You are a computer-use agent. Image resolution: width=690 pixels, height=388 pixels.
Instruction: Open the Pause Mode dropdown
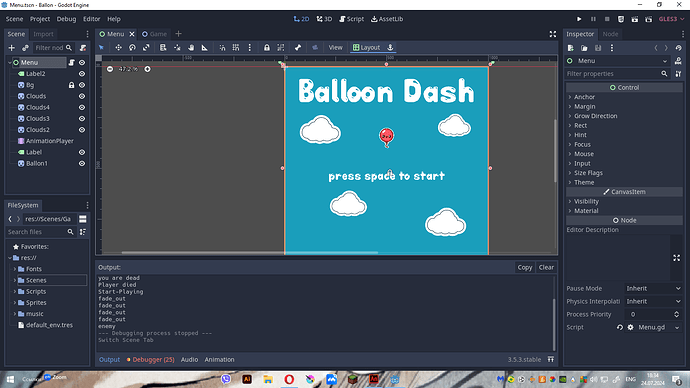pyautogui.click(x=653, y=289)
